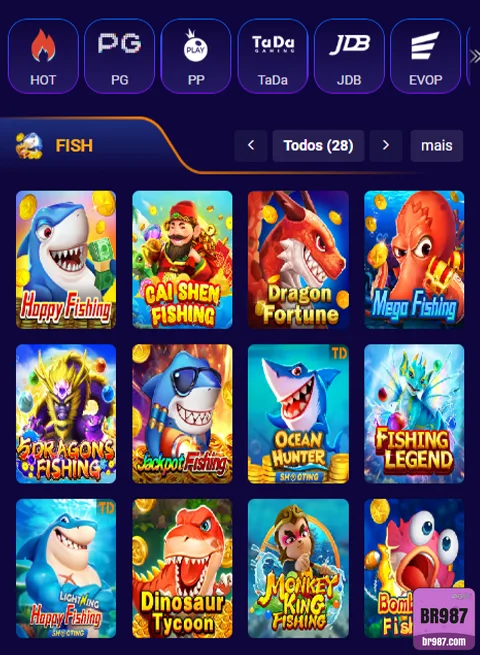Screen dimensions: 480x655
Task: Click the mais button
Action: pos(437,145)
